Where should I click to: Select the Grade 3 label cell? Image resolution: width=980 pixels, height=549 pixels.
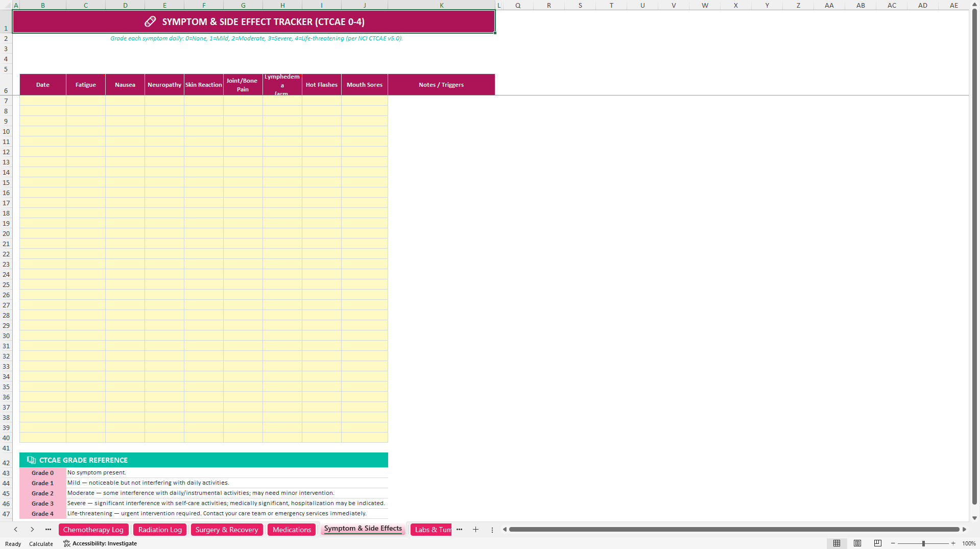(43, 504)
